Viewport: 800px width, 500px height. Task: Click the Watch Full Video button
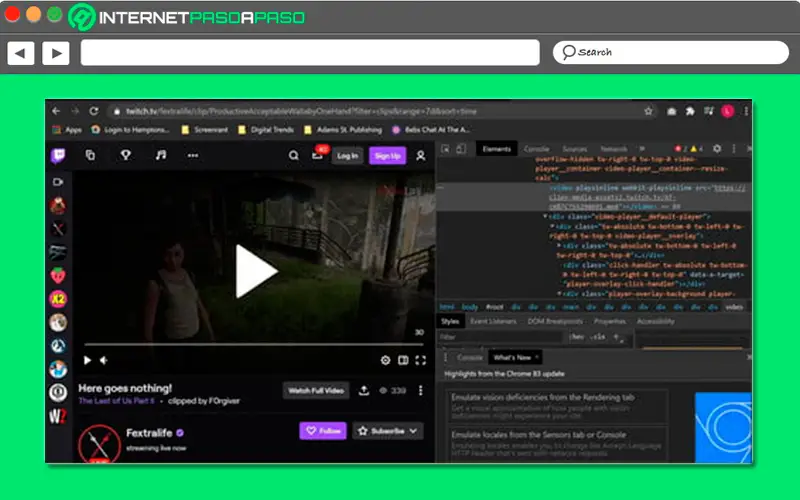(x=316, y=390)
